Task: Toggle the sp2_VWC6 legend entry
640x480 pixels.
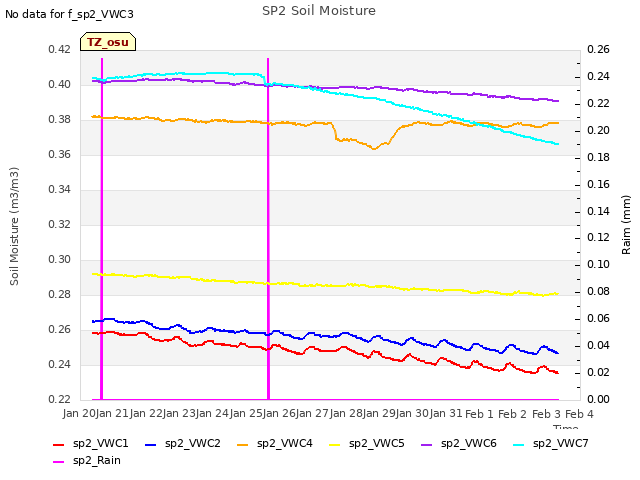Action: 459,443
